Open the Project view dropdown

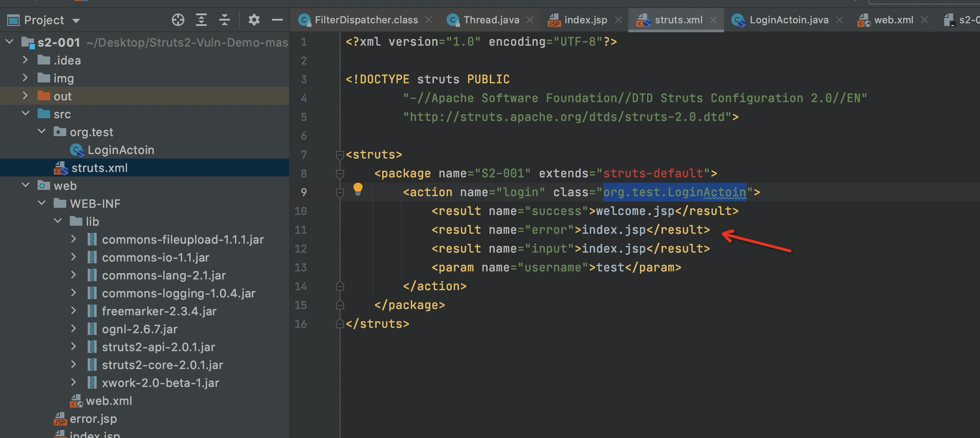click(x=76, y=21)
